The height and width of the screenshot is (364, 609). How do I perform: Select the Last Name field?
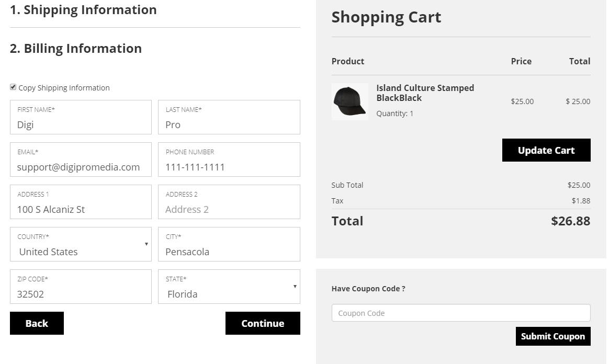coord(229,124)
